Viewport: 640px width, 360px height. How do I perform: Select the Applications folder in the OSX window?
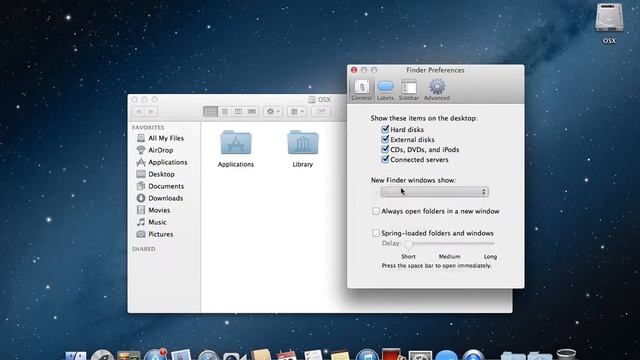(236, 148)
